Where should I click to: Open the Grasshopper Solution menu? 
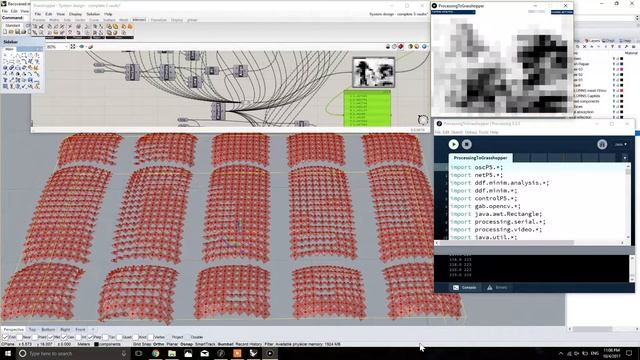(93, 14)
